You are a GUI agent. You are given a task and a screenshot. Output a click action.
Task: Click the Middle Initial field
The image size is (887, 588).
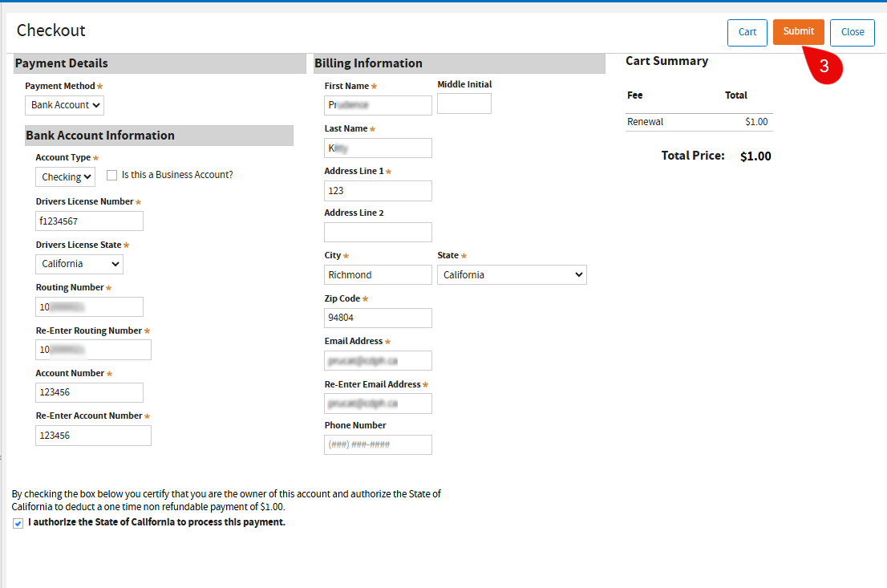click(464, 103)
